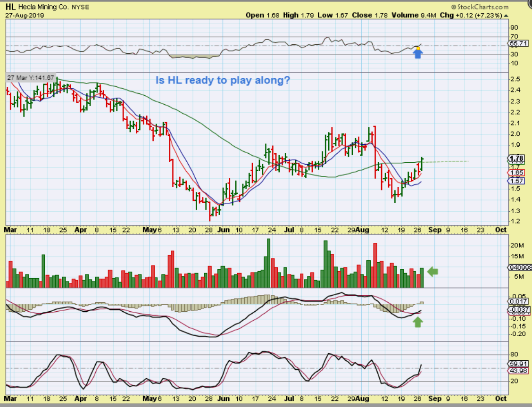Click the annotation text Is HL ready to play along?
This screenshot has width=532, height=407.
coord(223,80)
